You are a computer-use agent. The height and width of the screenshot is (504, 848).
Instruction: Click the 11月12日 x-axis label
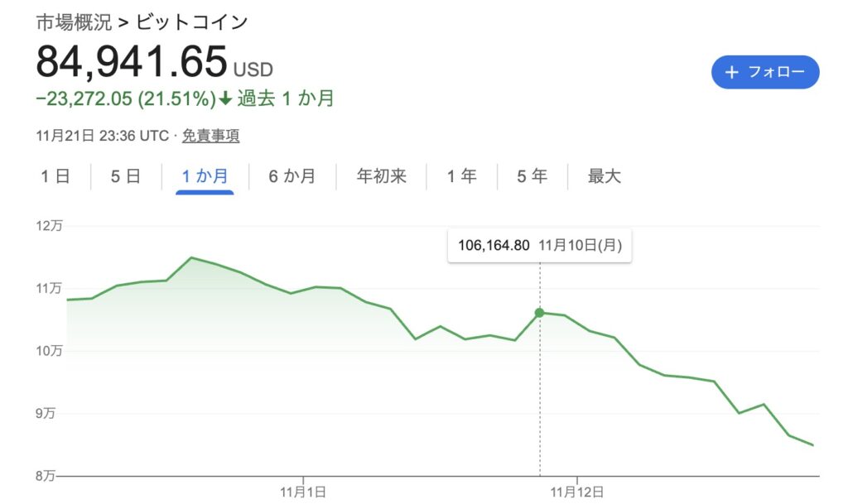click(576, 492)
